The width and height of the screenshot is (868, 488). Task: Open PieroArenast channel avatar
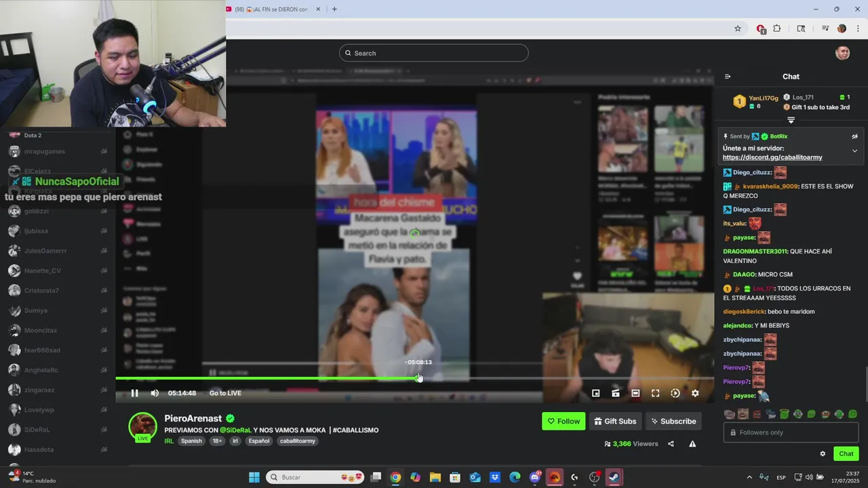pyautogui.click(x=142, y=426)
